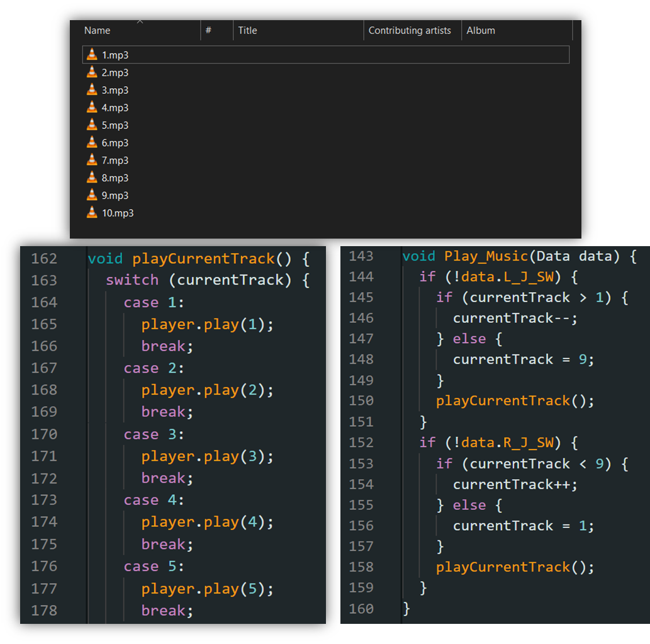This screenshot has width=650, height=644.
Task: Select the file name 3.mp3
Action: click(x=115, y=90)
